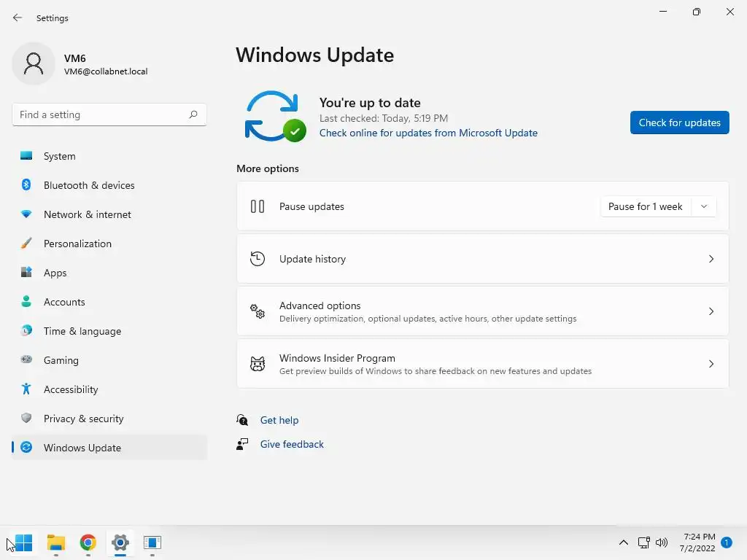Open the Give feedback link

[x=292, y=444]
